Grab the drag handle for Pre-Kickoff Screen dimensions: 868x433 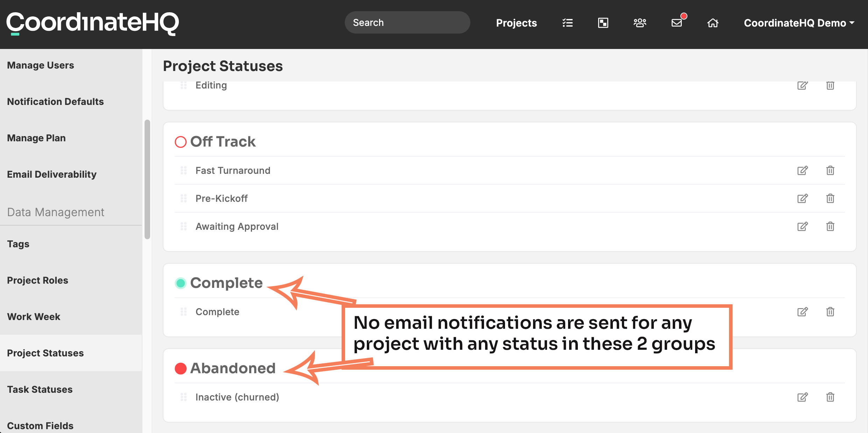pos(183,198)
